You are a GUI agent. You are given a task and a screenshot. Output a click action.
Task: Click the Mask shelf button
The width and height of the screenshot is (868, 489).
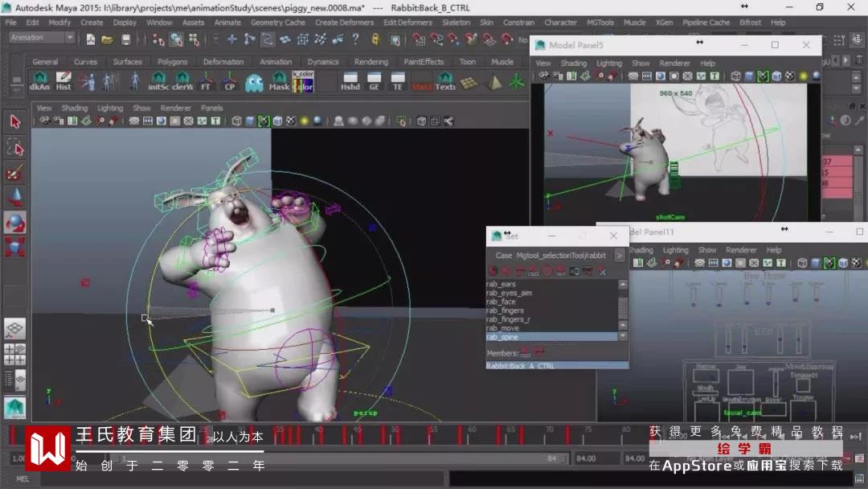pos(280,81)
